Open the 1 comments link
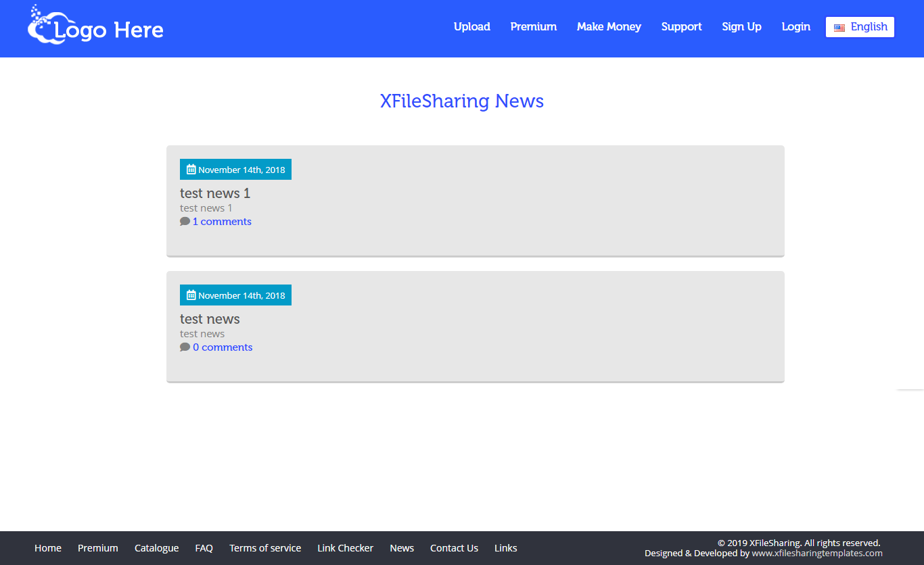Screen dimensions: 924x565 coord(222,222)
